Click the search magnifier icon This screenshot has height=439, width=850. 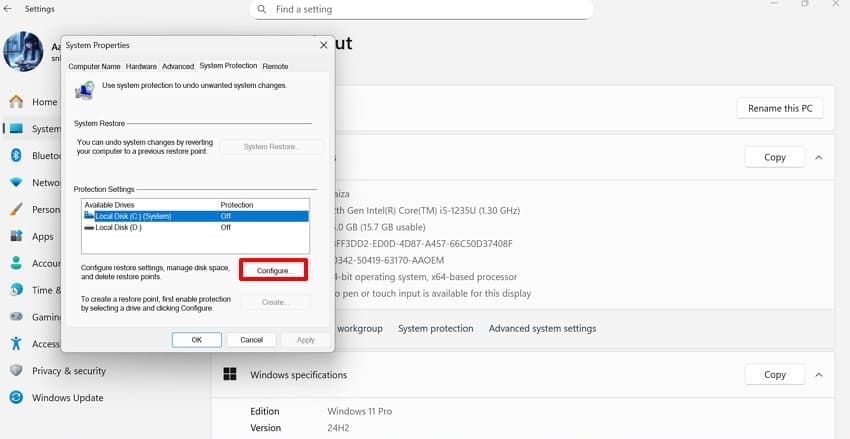pyautogui.click(x=262, y=9)
